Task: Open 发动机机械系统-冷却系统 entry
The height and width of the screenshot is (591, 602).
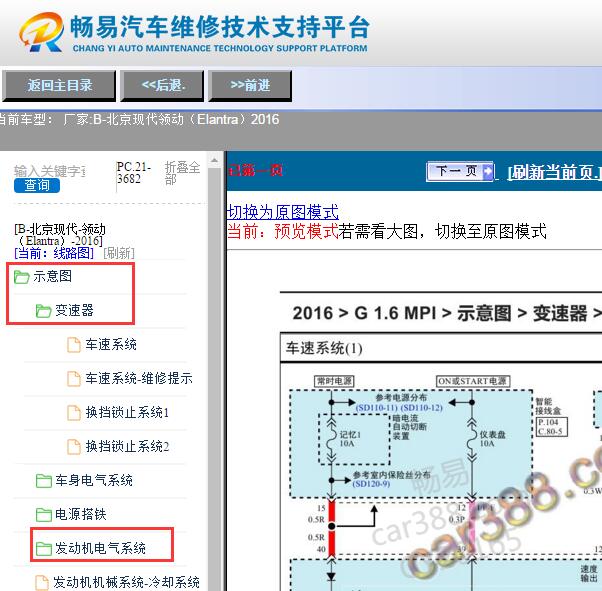Action: tap(126, 583)
